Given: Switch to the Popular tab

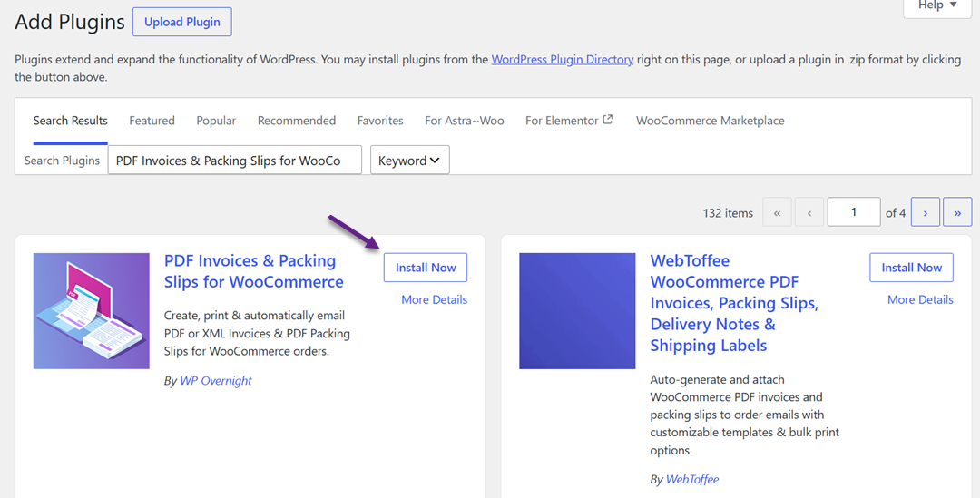Looking at the screenshot, I should [x=216, y=121].
